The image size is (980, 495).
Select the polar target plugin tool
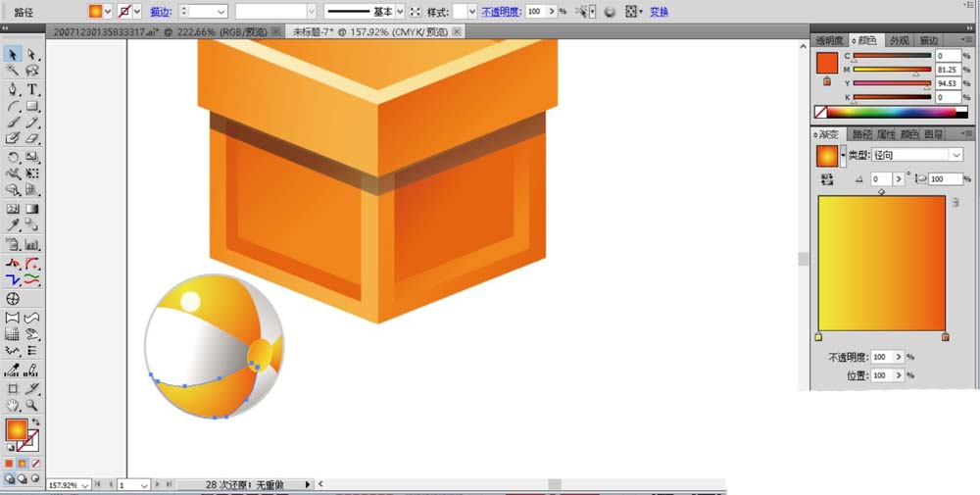(13, 299)
